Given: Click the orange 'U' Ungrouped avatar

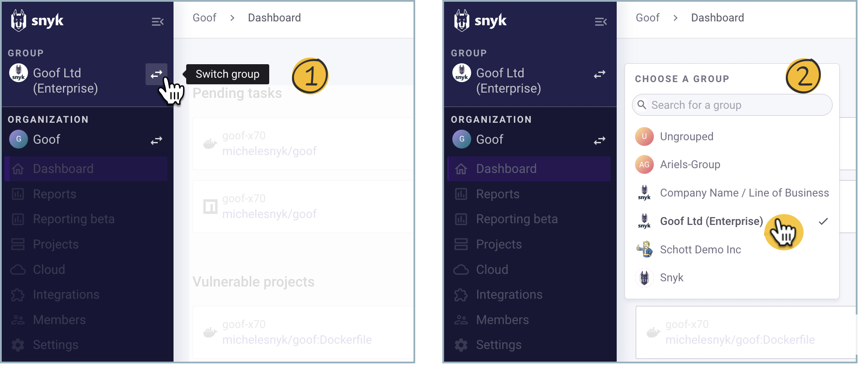Looking at the screenshot, I should (x=644, y=137).
